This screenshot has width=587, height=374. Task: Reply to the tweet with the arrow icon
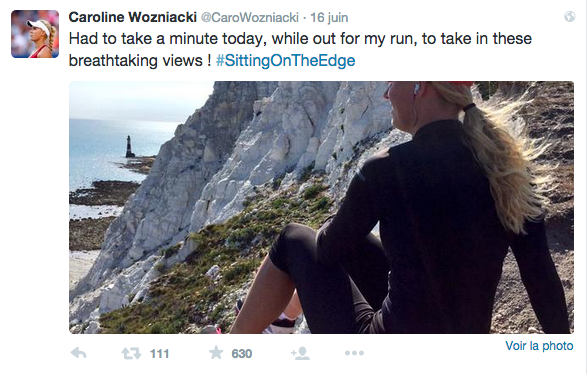(x=79, y=353)
